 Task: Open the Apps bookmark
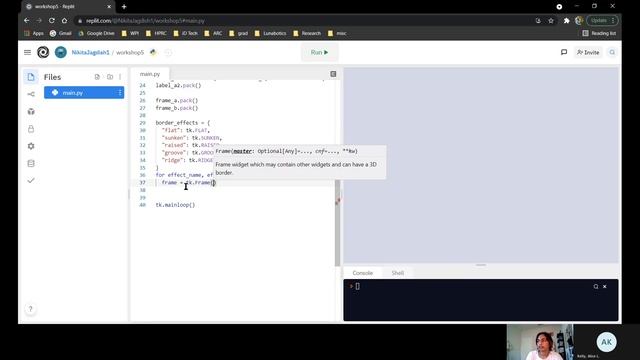click(34, 33)
